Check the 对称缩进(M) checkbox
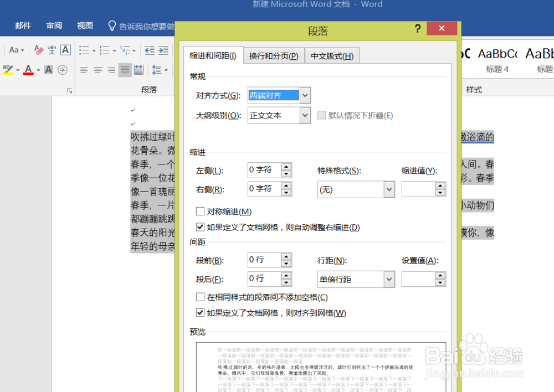This screenshot has width=554, height=392. 201,211
